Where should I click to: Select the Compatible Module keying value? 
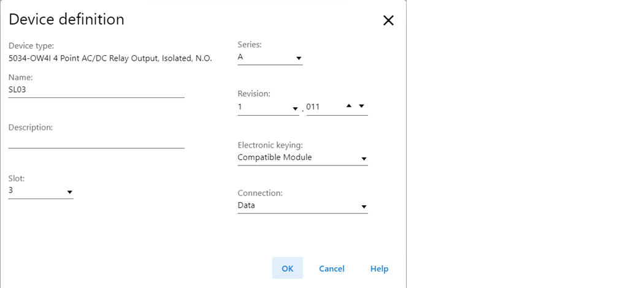pos(274,157)
